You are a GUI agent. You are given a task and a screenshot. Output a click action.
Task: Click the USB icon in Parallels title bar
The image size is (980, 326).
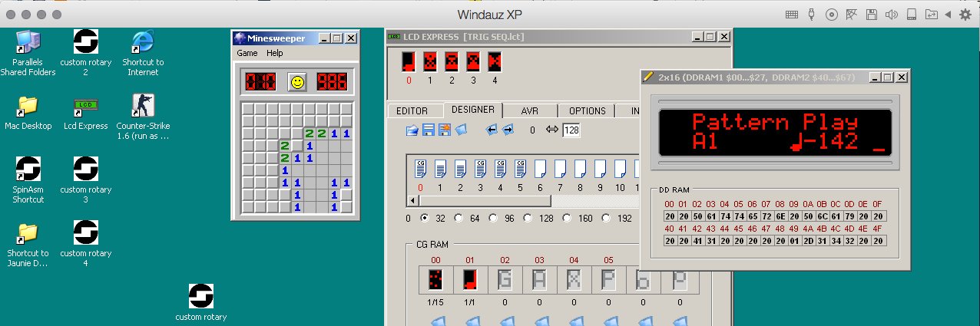(x=812, y=15)
